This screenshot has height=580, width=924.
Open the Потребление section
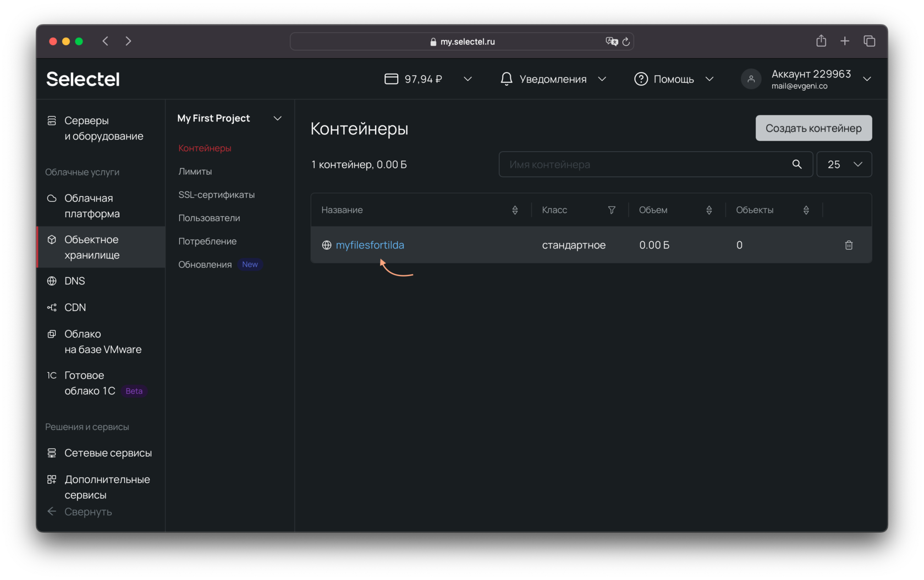pyautogui.click(x=207, y=241)
